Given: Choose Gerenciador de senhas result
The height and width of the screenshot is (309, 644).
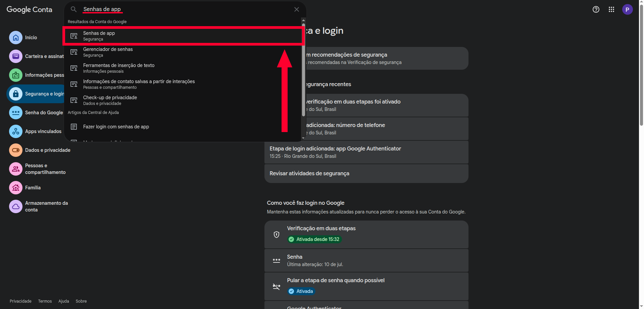Looking at the screenshot, I should pyautogui.click(x=183, y=52).
